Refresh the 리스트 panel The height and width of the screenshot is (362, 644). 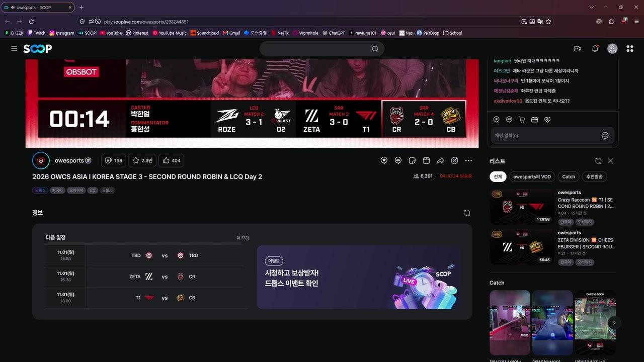(598, 161)
